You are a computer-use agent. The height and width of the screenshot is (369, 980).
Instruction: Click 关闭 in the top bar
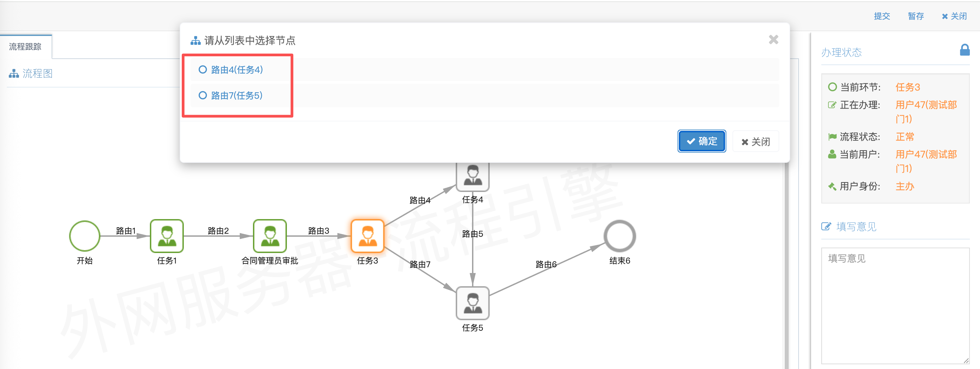click(954, 16)
